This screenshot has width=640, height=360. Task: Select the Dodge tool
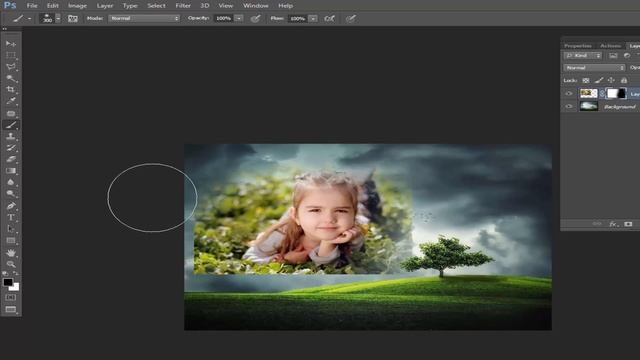(11, 193)
